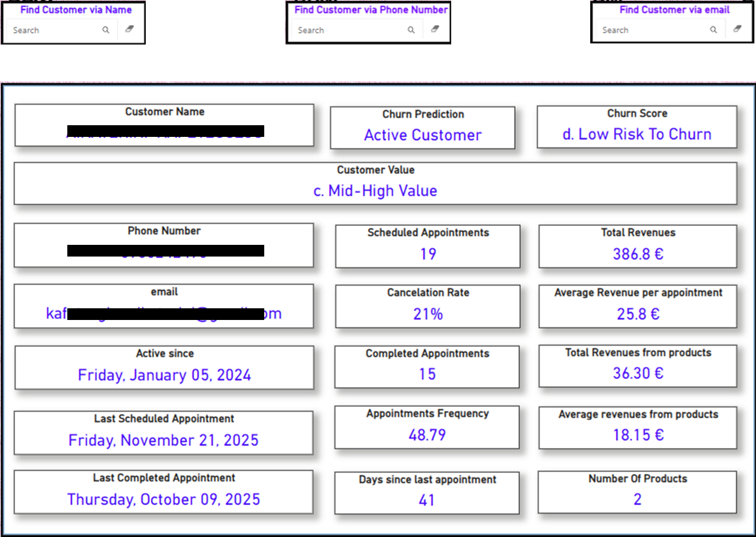The image size is (756, 537).
Task: Click Appointments Frequency value 48.79
Action: (x=427, y=435)
